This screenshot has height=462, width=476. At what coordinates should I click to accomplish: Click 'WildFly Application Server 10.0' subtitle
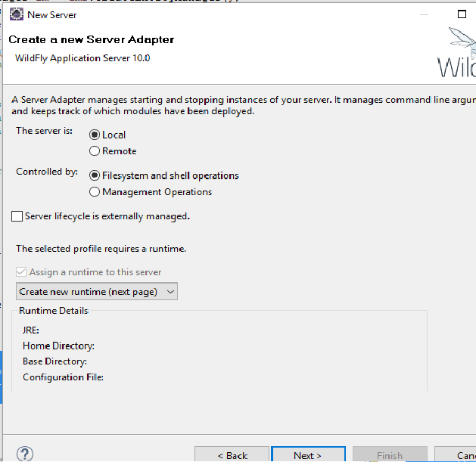pos(82,58)
